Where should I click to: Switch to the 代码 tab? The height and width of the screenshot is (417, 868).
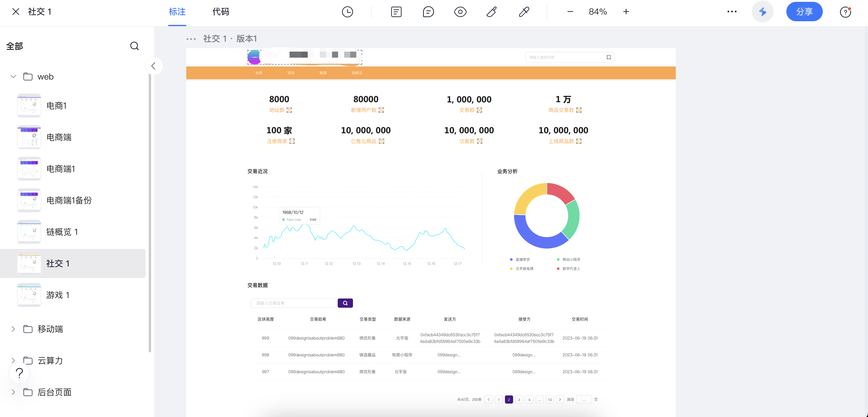pos(221,12)
